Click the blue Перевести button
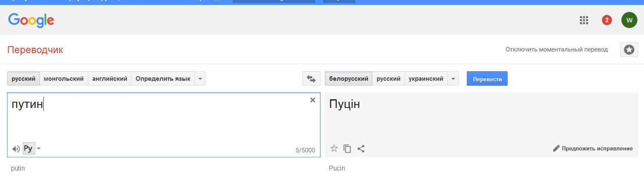Image resolution: width=644 pixels, height=180 pixels. [487, 79]
